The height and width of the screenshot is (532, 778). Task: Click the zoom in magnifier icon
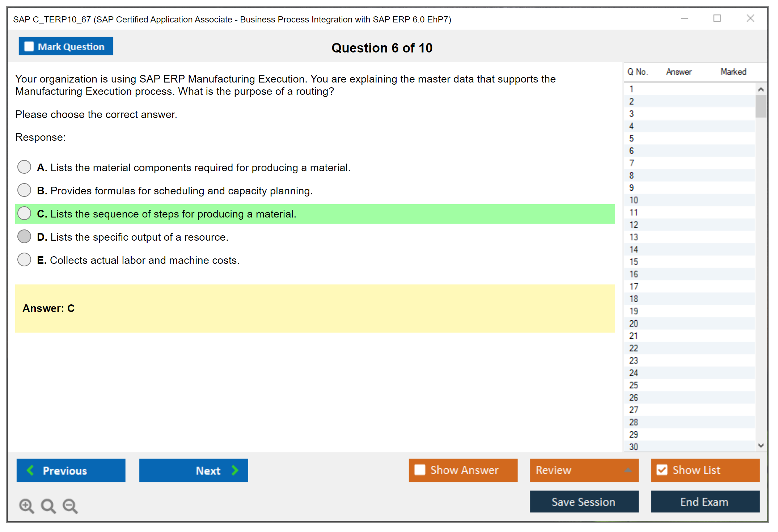click(x=26, y=506)
